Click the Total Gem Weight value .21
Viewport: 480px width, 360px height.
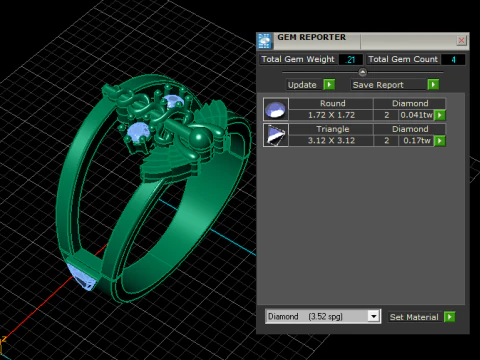(x=350, y=60)
